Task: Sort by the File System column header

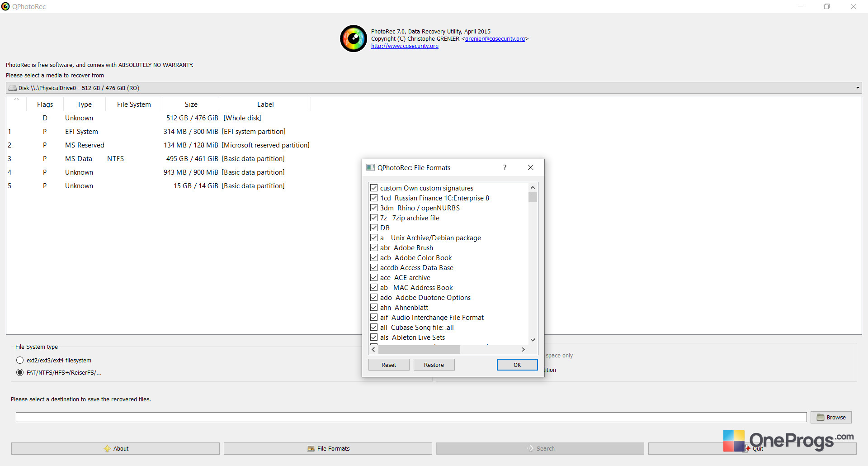Action: [x=134, y=105]
